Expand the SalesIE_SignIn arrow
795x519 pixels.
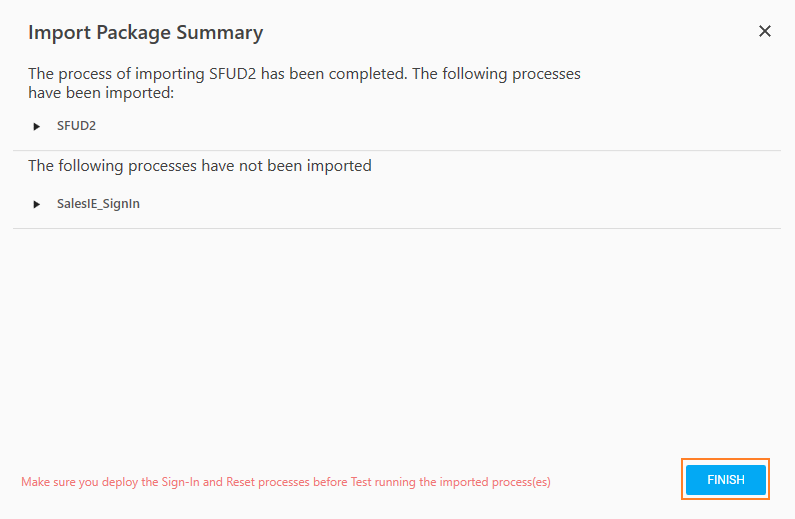click(37, 204)
